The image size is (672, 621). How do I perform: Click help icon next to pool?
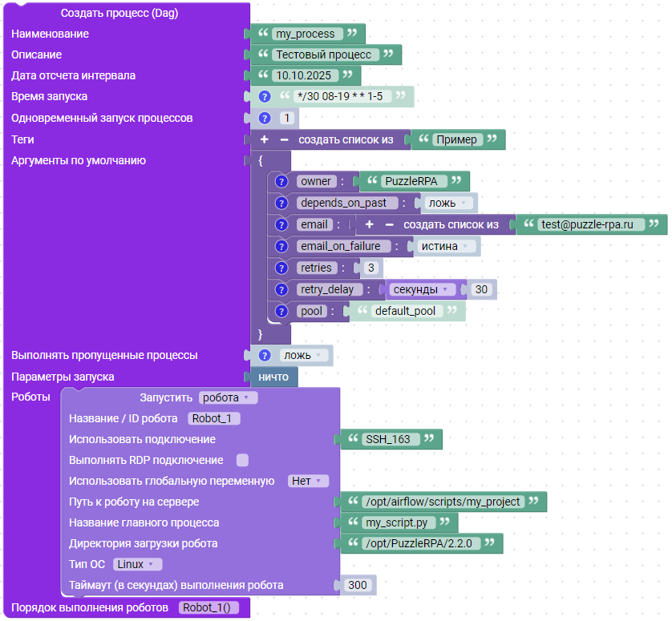[x=281, y=312]
